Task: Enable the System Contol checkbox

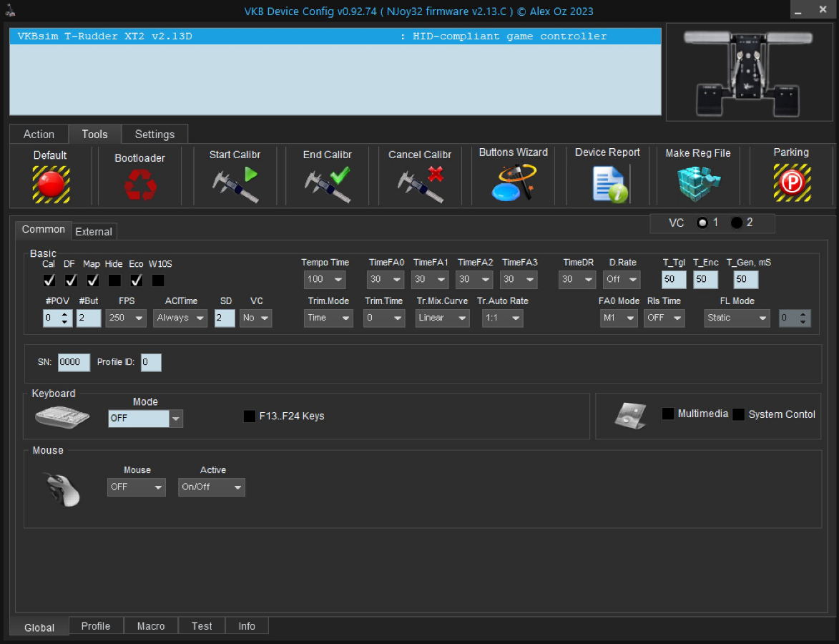Action: (738, 414)
